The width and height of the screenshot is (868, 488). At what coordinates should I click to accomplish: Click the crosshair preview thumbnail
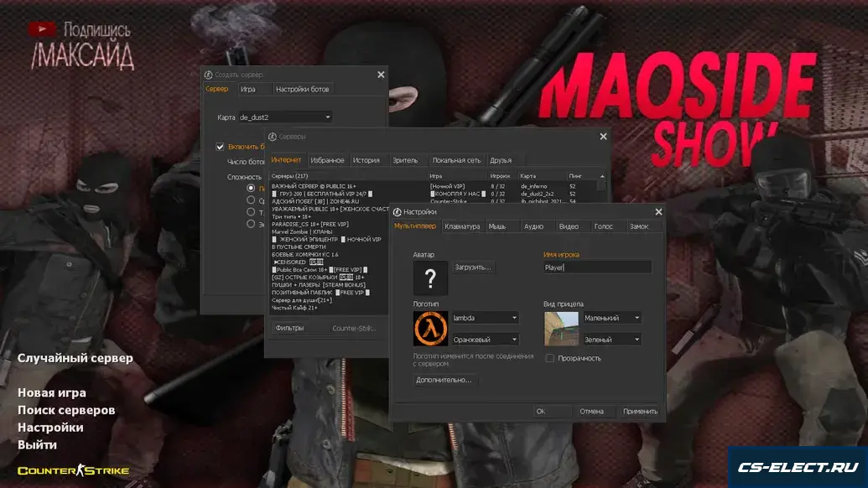pos(561,329)
